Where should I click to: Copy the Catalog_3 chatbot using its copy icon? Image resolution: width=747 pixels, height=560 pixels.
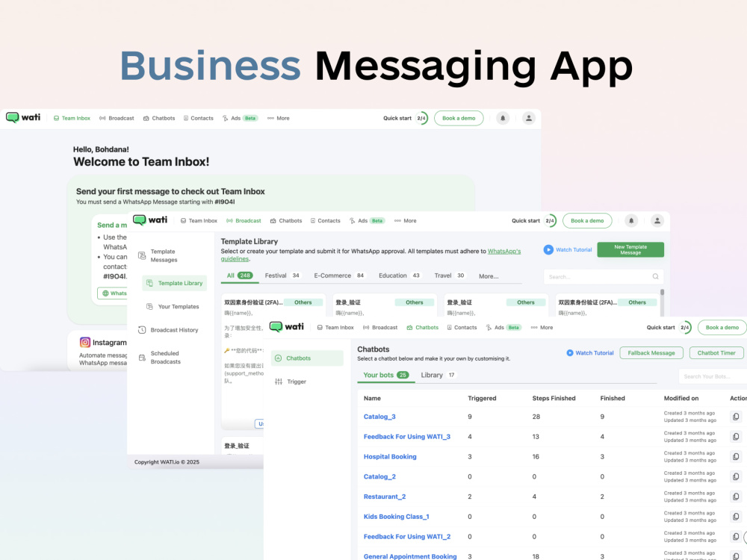pos(736,417)
